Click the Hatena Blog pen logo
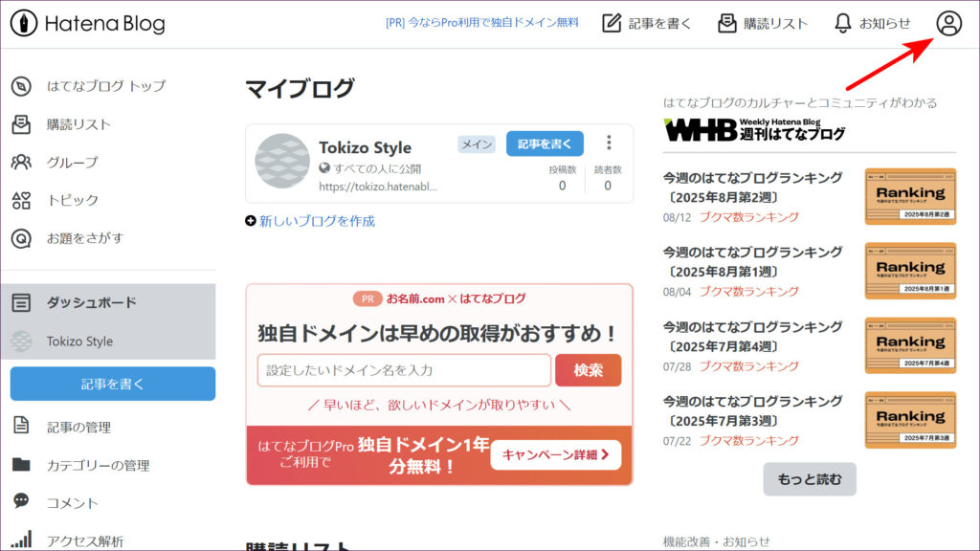 coord(24,24)
